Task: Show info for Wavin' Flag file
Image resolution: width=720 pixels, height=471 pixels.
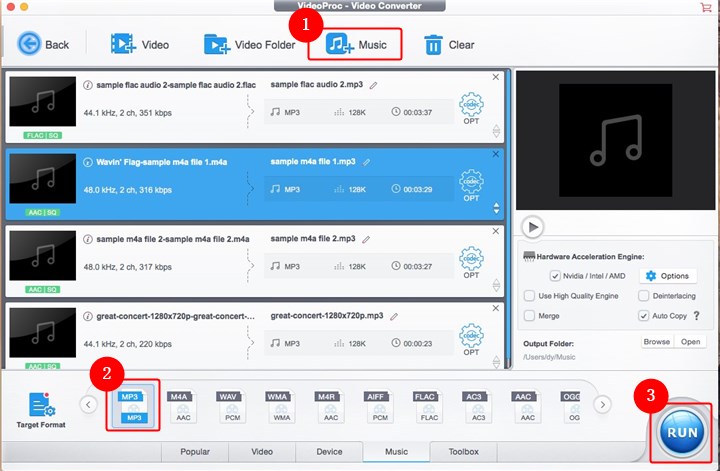Action: tap(88, 162)
